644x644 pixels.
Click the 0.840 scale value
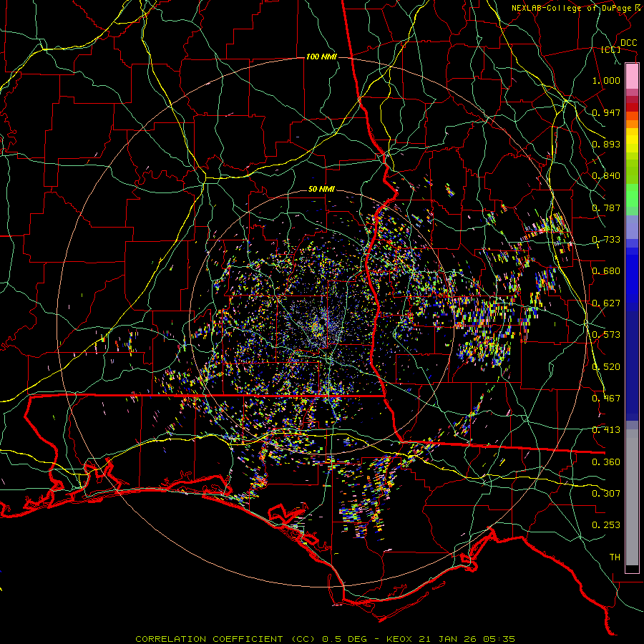(606, 176)
